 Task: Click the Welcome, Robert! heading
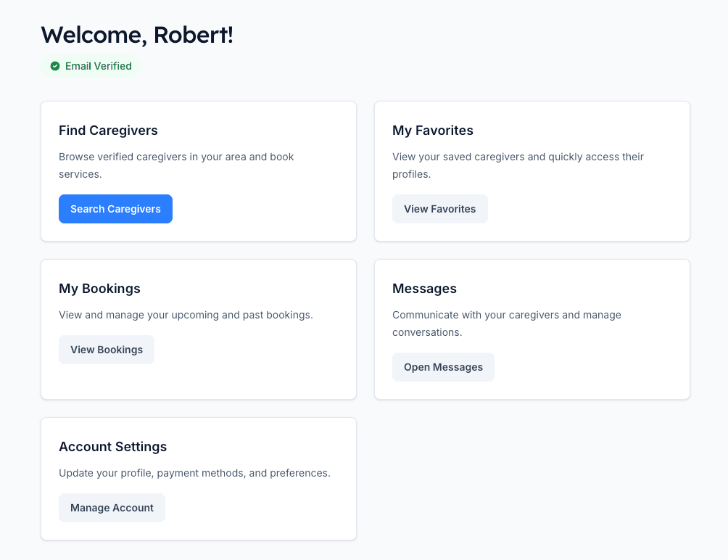(x=137, y=34)
